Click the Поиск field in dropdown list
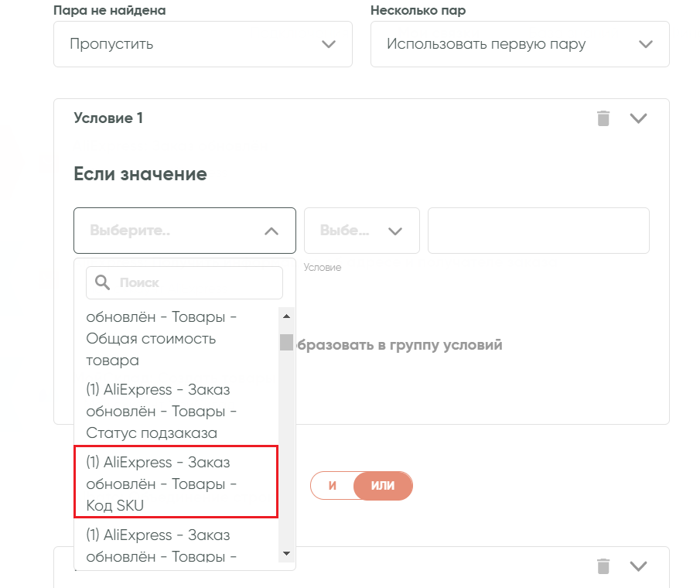Viewport: 700px width, 588px height. tap(197, 283)
